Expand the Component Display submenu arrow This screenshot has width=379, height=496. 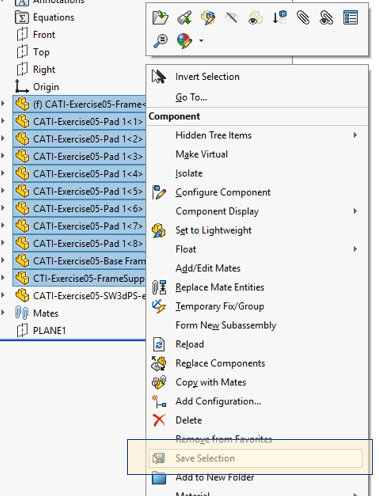(355, 211)
